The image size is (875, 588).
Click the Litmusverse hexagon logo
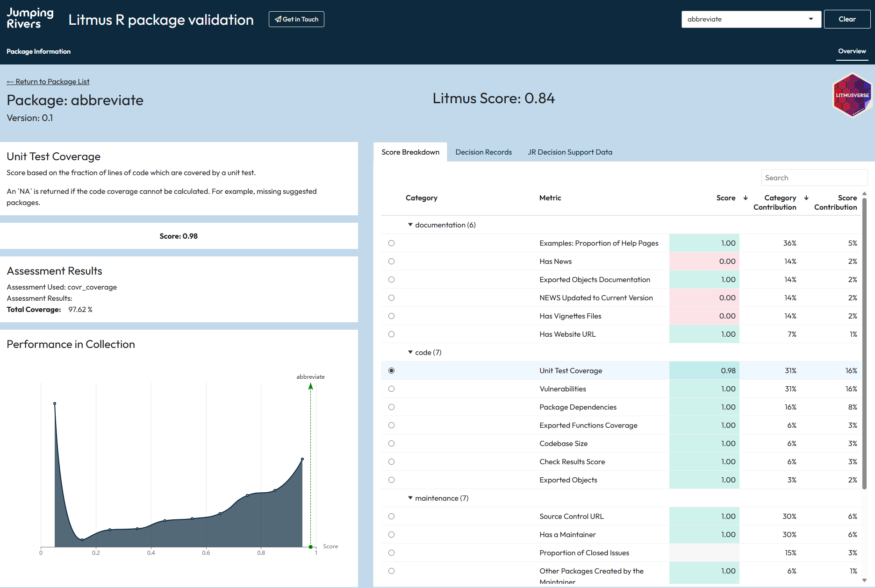point(852,95)
